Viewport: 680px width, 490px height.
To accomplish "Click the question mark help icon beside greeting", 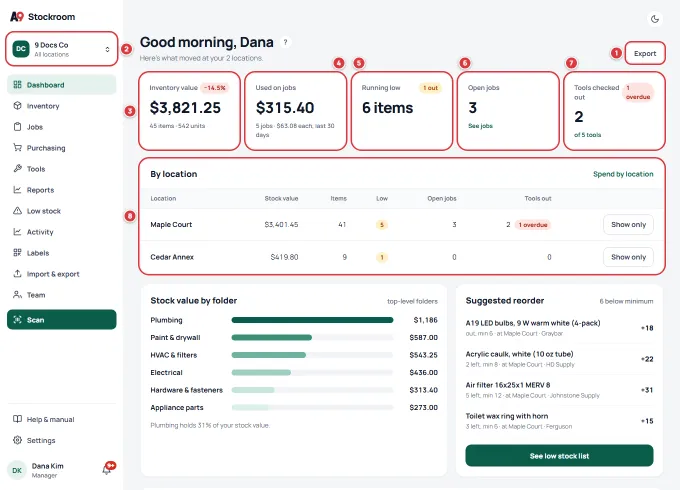I will (x=285, y=42).
